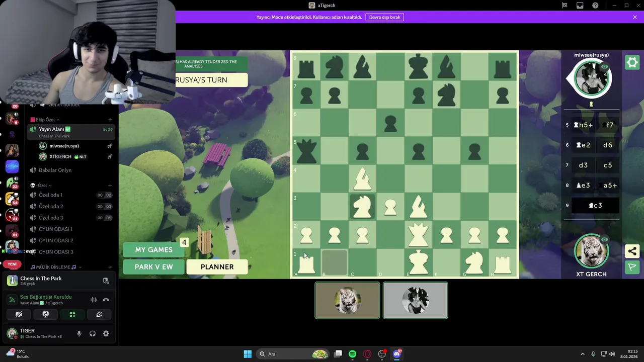Viewport: 644px width, 362px height.
Task: Start screen share from voice panel
Action: [45, 314]
